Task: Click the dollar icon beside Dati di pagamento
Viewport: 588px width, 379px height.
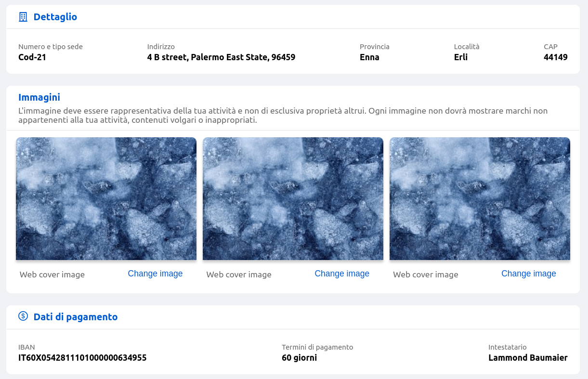Action: (x=23, y=316)
